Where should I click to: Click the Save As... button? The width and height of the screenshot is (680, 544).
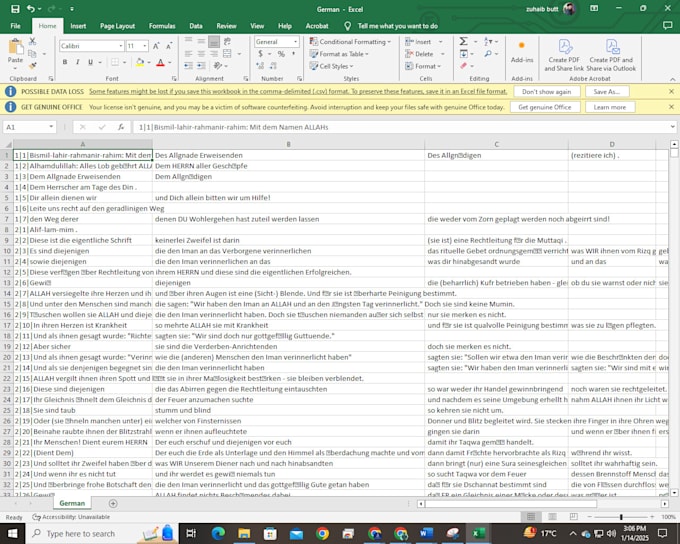[606, 92]
